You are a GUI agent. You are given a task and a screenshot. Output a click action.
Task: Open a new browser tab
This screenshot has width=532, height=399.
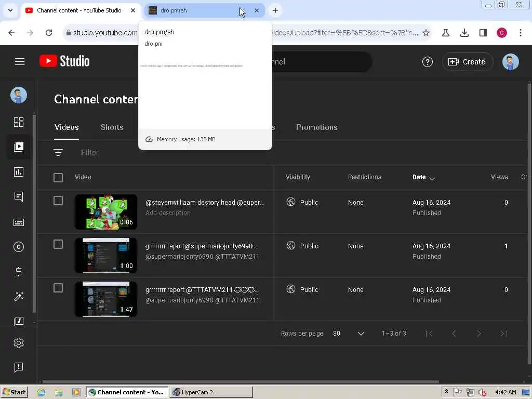tap(275, 10)
